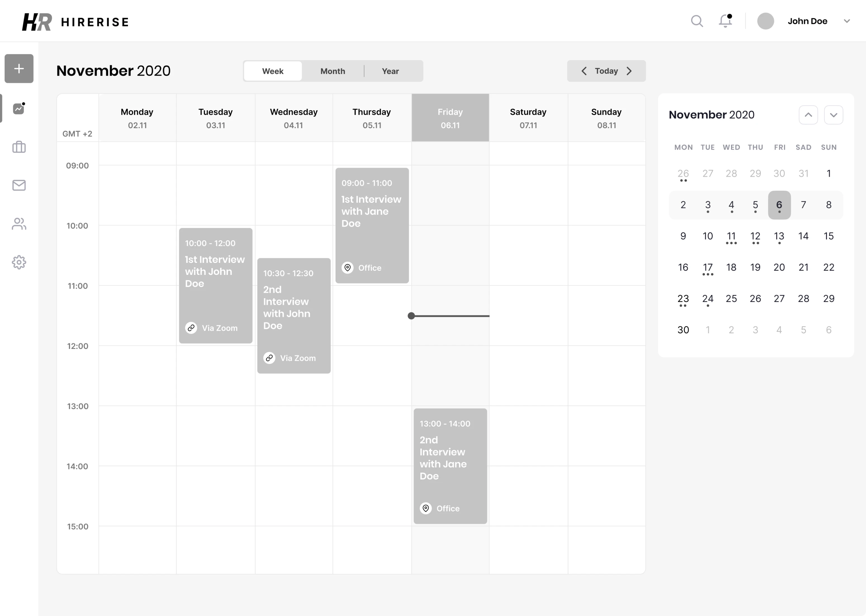This screenshot has width=866, height=616.
Task: Open the messages mail icon in sidebar
Action: click(x=19, y=185)
